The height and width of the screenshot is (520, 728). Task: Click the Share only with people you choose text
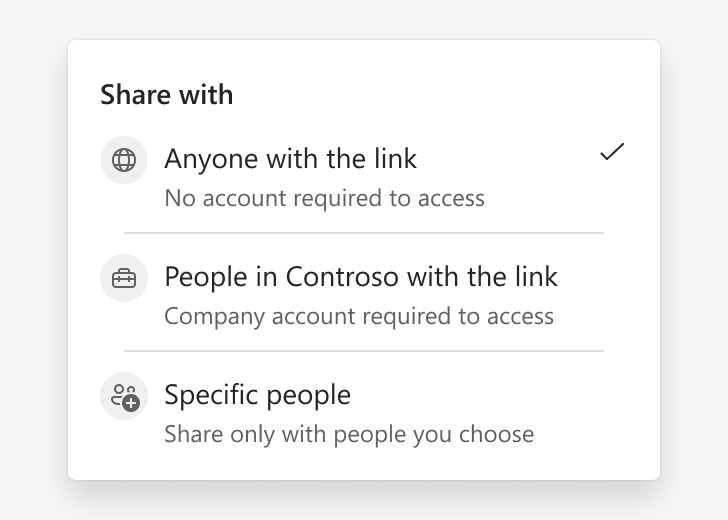coord(349,434)
